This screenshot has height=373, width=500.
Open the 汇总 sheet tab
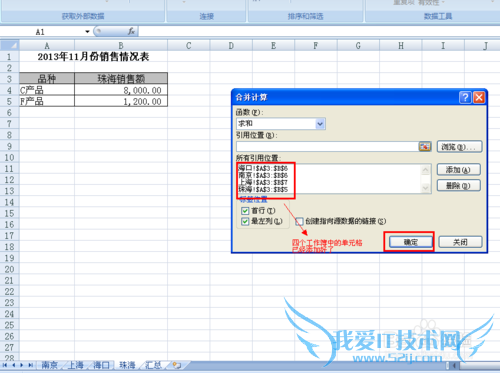pos(153,365)
